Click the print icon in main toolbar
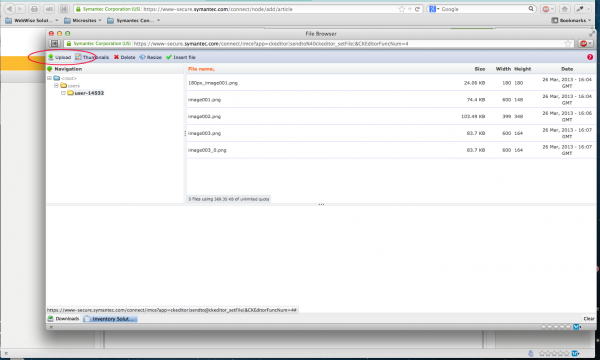 pos(34,9)
